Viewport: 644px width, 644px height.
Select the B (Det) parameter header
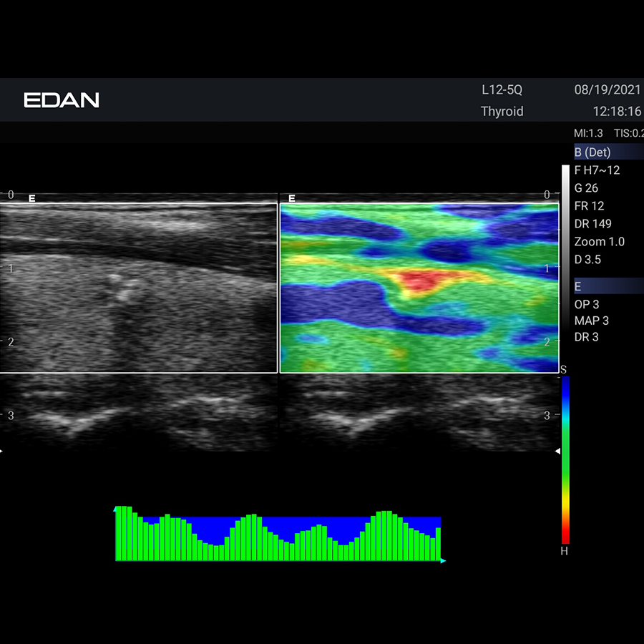point(609,152)
